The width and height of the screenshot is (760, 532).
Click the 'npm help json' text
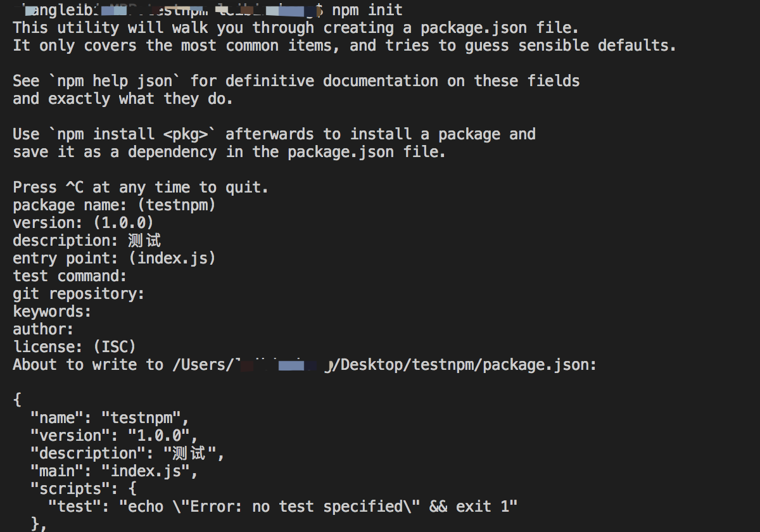pyautogui.click(x=115, y=81)
